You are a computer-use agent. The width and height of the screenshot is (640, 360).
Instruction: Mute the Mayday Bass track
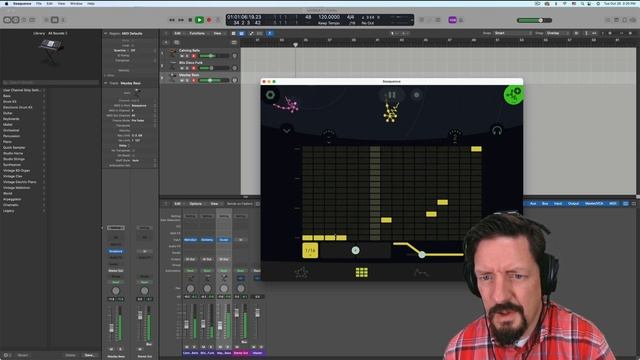coord(182,80)
